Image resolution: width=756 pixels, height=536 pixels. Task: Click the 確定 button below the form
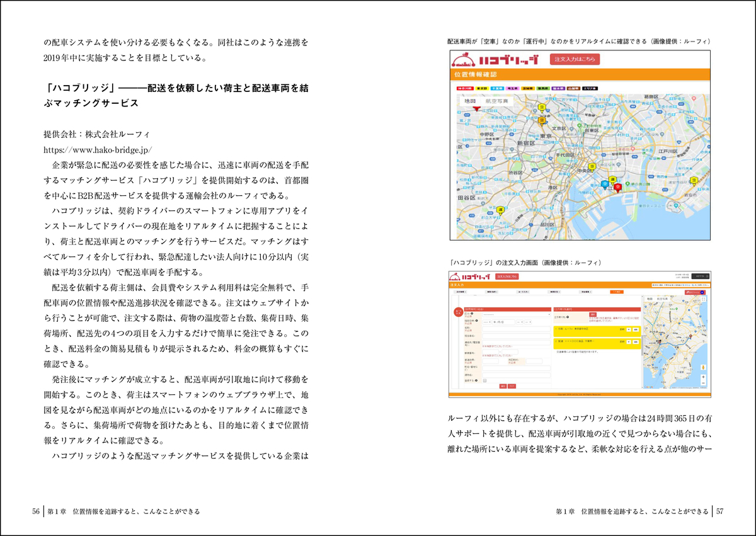coord(503,386)
